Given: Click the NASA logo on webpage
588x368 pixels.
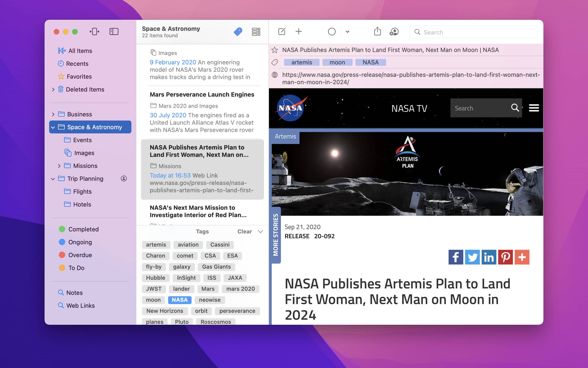Looking at the screenshot, I should click(x=291, y=108).
